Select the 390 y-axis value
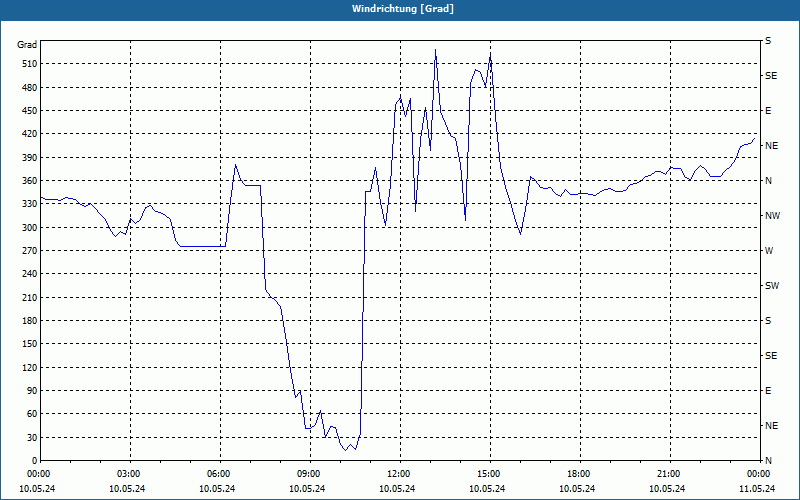This screenshot has width=800, height=500. pos(29,158)
